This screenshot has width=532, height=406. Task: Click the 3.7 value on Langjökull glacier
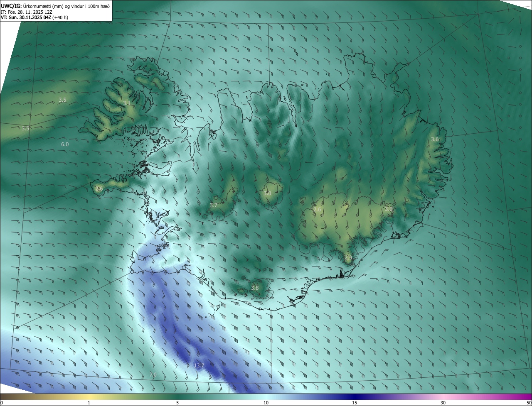point(214,205)
